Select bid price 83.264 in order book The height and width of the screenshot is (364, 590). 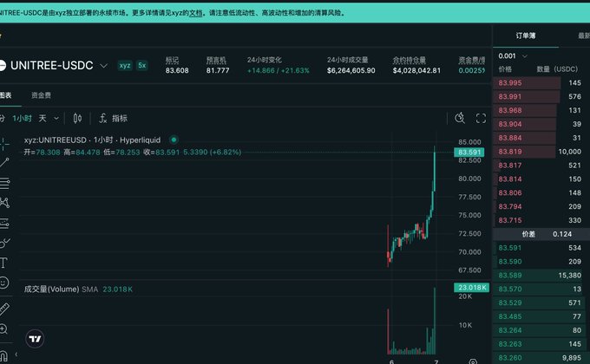click(x=510, y=330)
